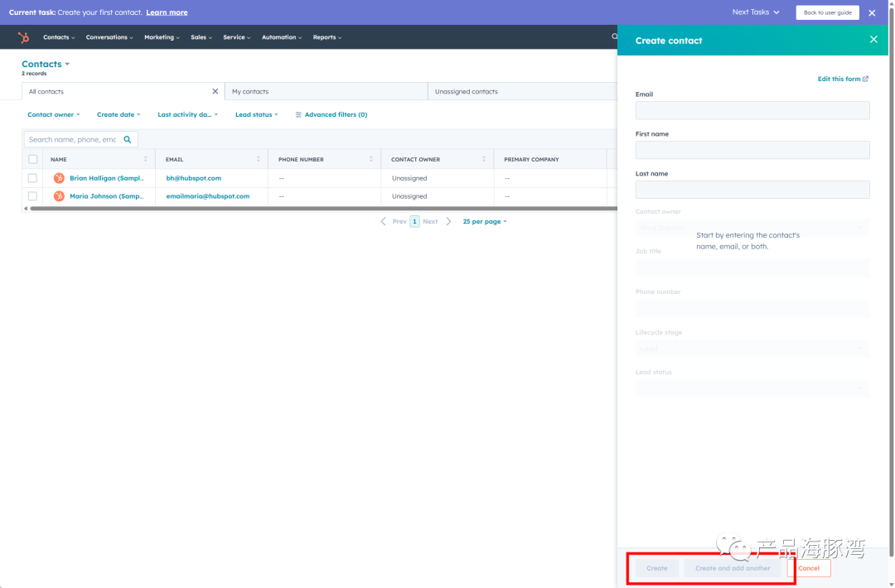Viewport: 895px width, 588px height.
Task: Open Brian Halligan's contact avatar icon
Action: [x=59, y=178]
